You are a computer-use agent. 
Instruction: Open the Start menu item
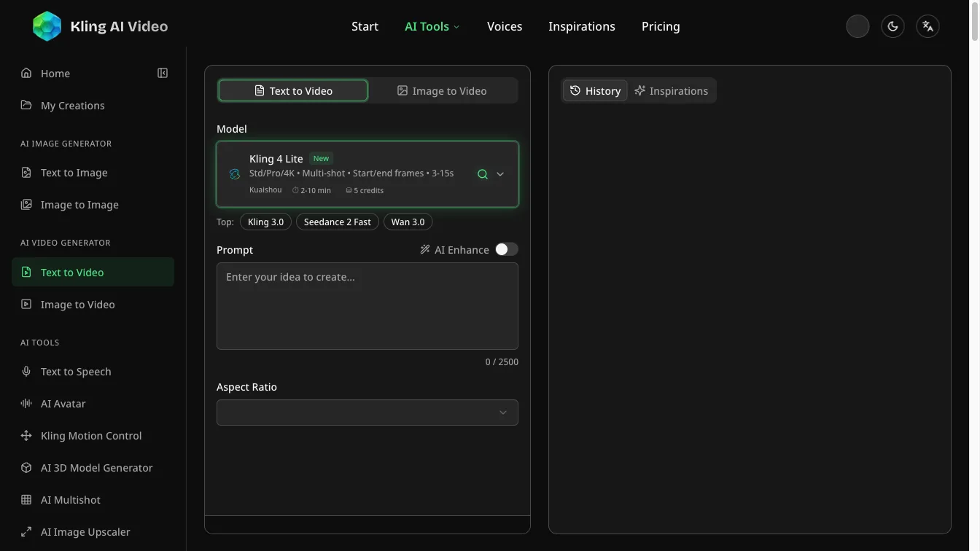365,26
